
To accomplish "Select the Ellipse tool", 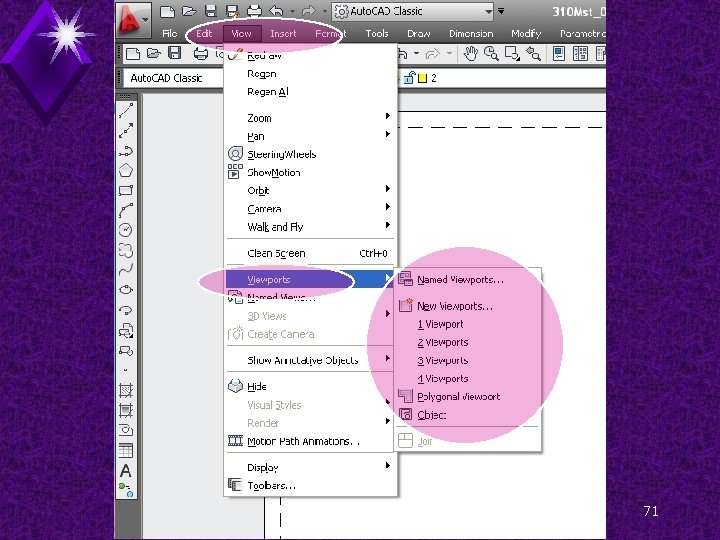I will [x=126, y=290].
